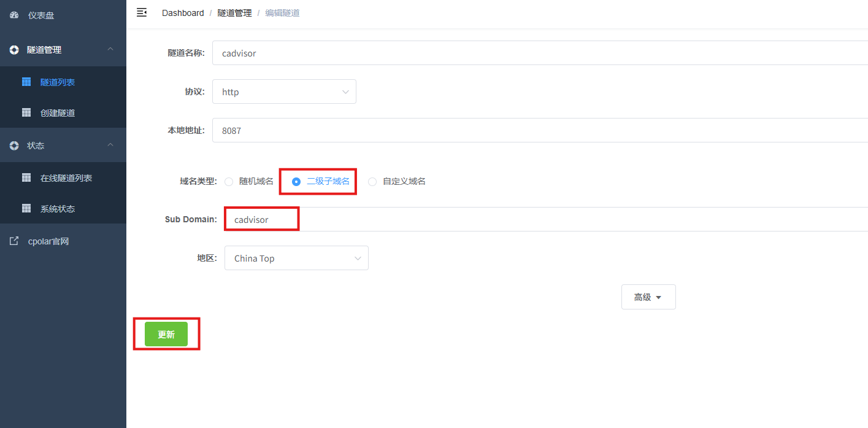
Task: Open the 协议 http protocol dropdown
Action: tap(284, 91)
